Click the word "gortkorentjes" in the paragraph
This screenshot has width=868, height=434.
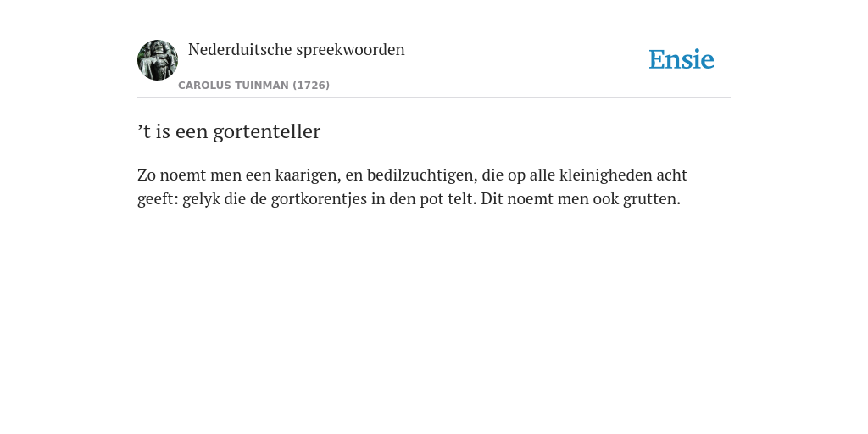[x=319, y=199]
